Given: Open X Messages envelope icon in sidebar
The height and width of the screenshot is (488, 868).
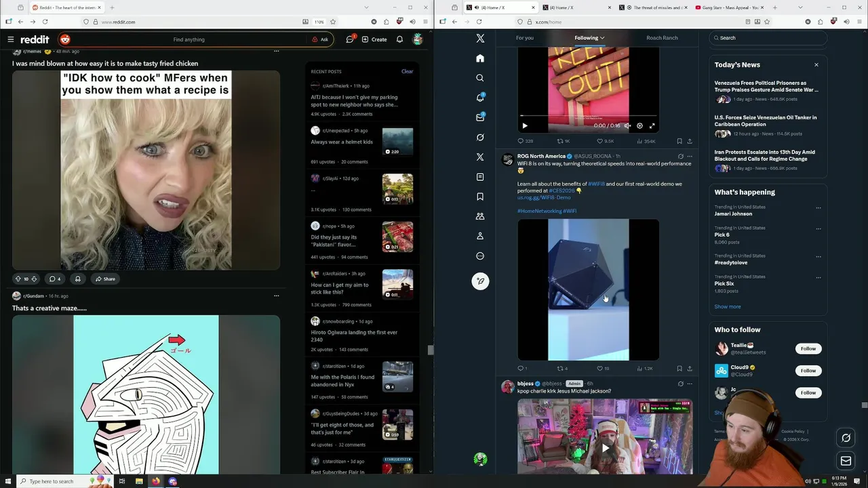Looking at the screenshot, I should click(x=480, y=117).
